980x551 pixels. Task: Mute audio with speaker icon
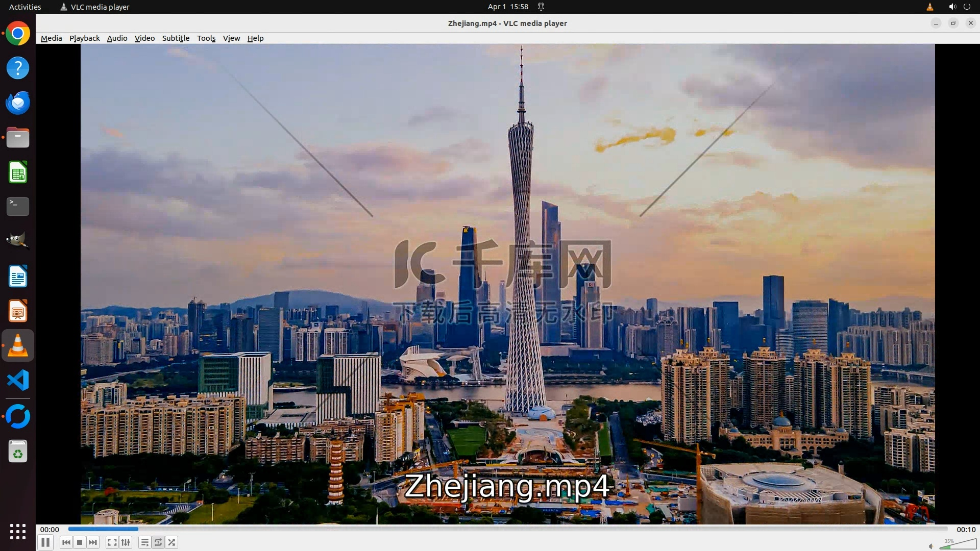pyautogui.click(x=931, y=546)
